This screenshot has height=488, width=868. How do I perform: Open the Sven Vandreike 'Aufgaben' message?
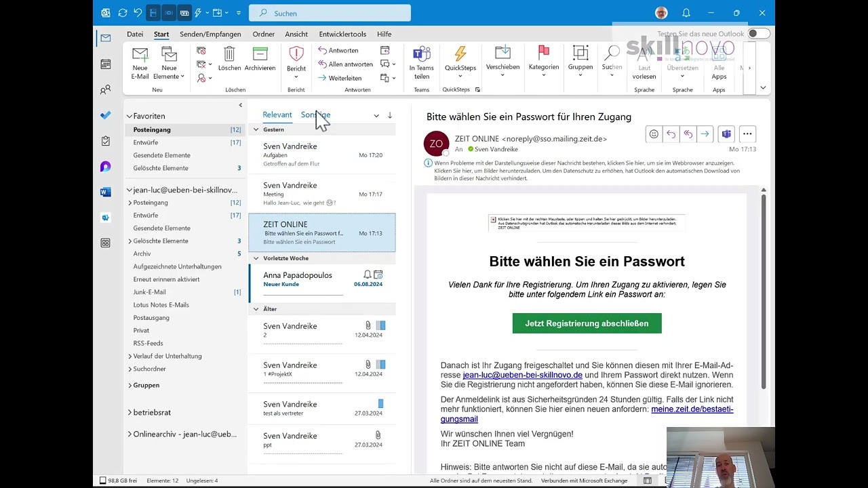[x=322, y=155]
